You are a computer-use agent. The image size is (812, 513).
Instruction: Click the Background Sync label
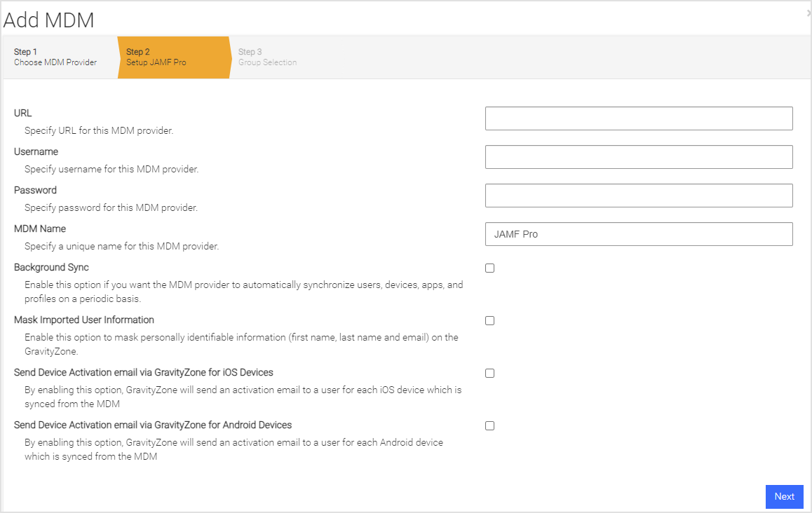coord(50,267)
